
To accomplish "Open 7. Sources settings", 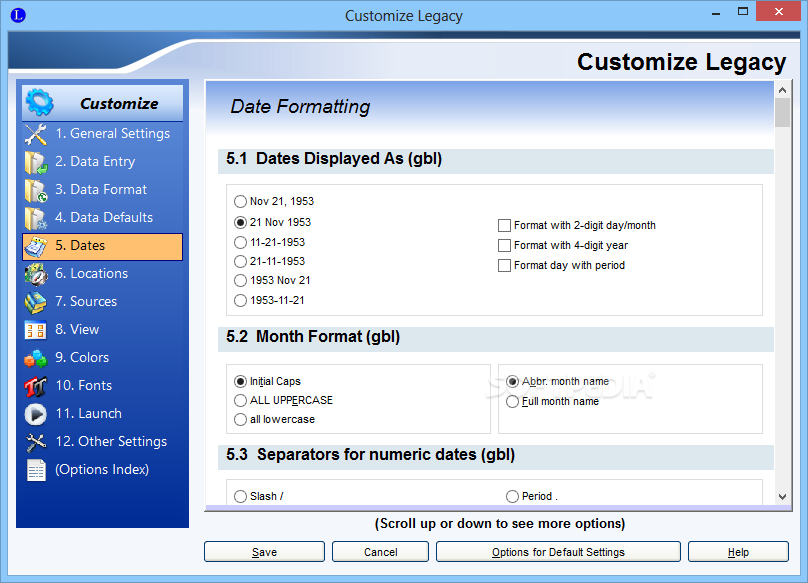I will pyautogui.click(x=103, y=302).
